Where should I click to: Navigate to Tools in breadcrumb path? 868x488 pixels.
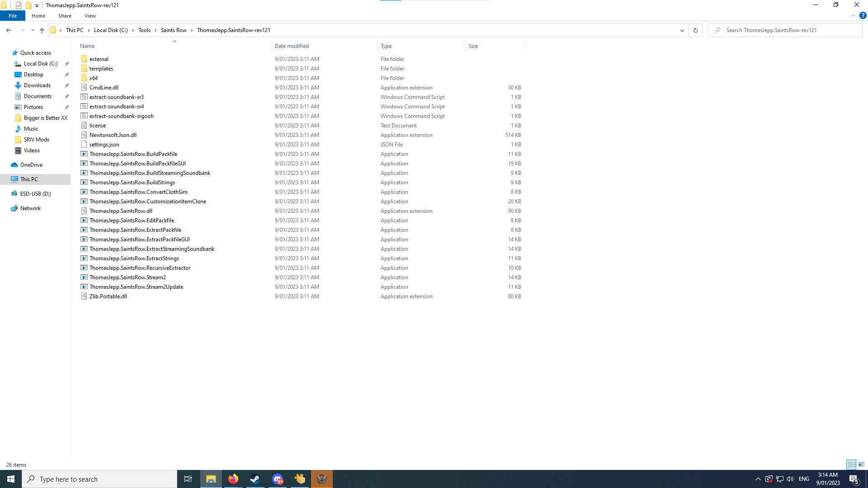click(x=144, y=30)
